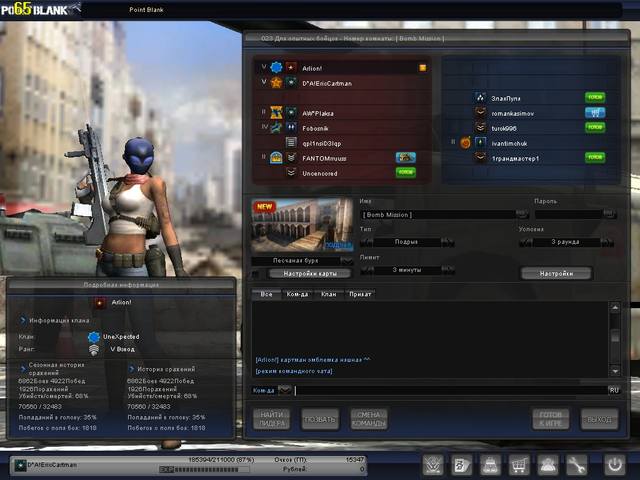
Task: Click the chat scrollbar up arrow
Action: (615, 307)
